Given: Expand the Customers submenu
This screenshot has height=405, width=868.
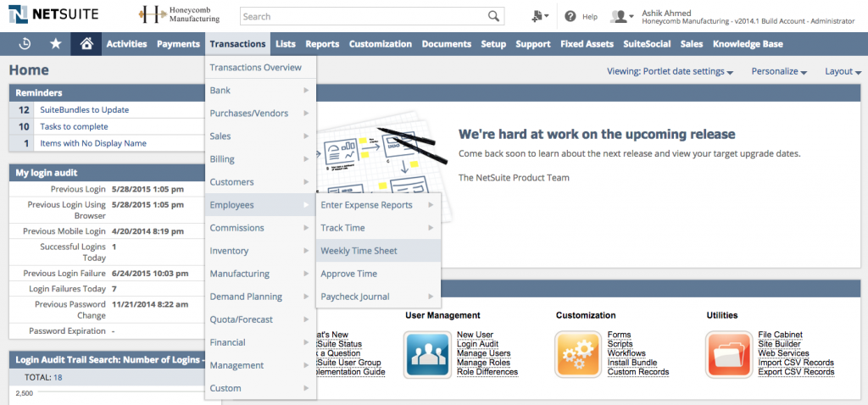Looking at the screenshot, I should [x=261, y=182].
